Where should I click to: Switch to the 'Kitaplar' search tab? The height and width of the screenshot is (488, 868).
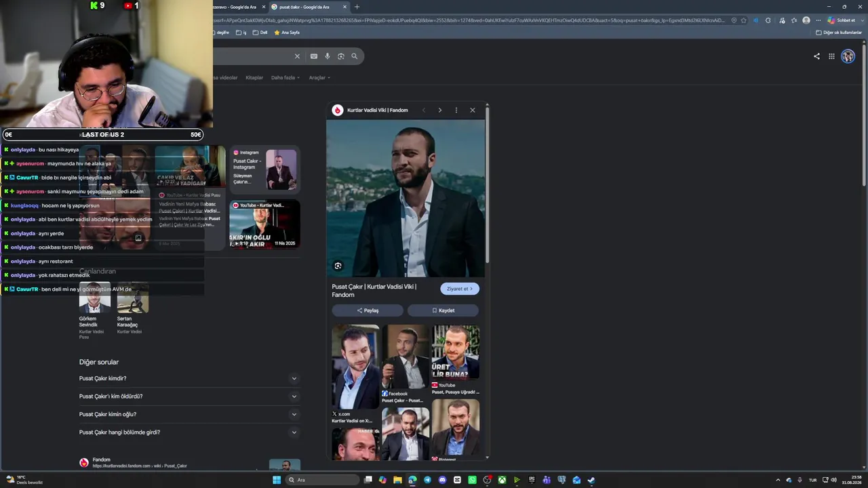pyautogui.click(x=254, y=78)
